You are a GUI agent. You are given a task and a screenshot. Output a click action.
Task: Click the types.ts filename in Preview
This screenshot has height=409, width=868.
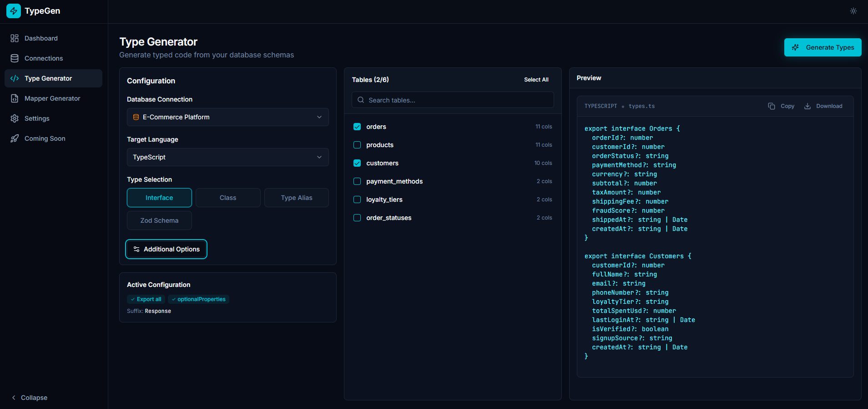coord(641,106)
